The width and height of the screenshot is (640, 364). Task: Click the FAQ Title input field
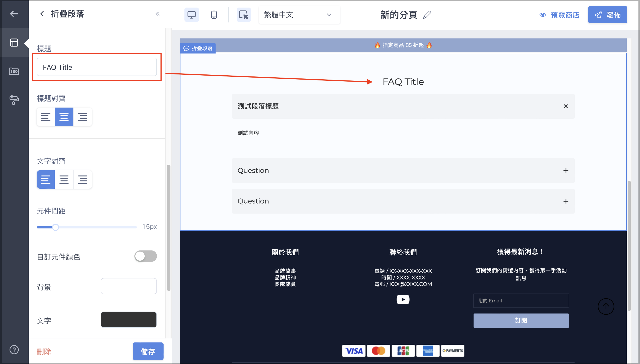(x=97, y=67)
